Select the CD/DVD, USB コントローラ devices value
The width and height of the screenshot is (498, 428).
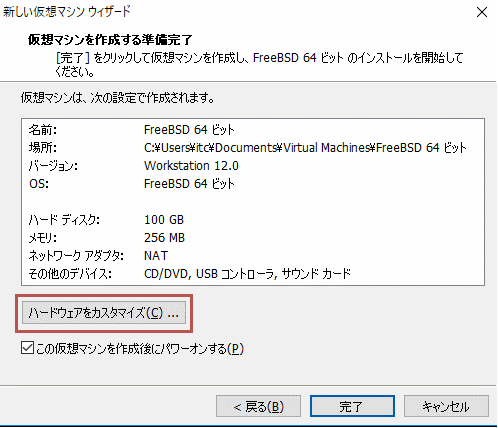coord(247,274)
